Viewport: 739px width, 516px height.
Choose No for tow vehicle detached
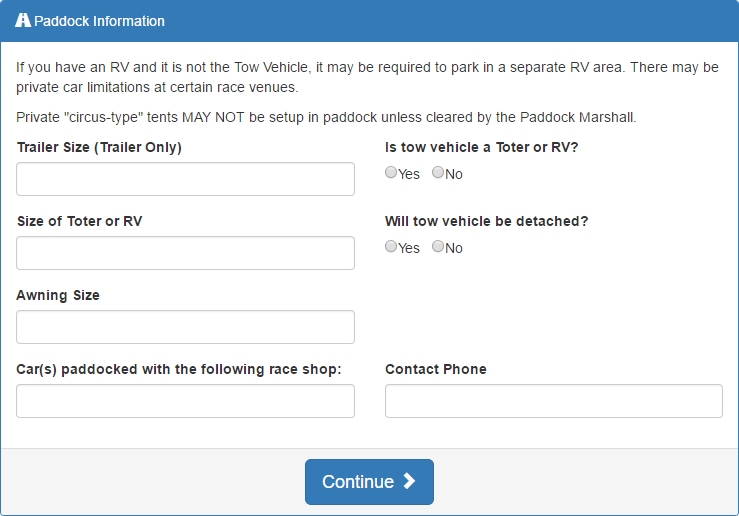(438, 246)
